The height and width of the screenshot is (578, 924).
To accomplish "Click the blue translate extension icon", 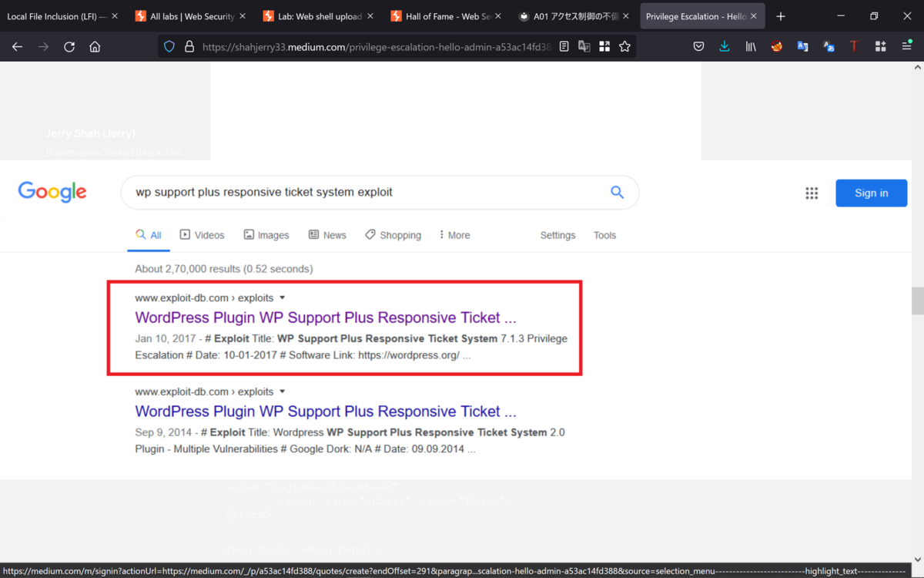I will tap(803, 47).
